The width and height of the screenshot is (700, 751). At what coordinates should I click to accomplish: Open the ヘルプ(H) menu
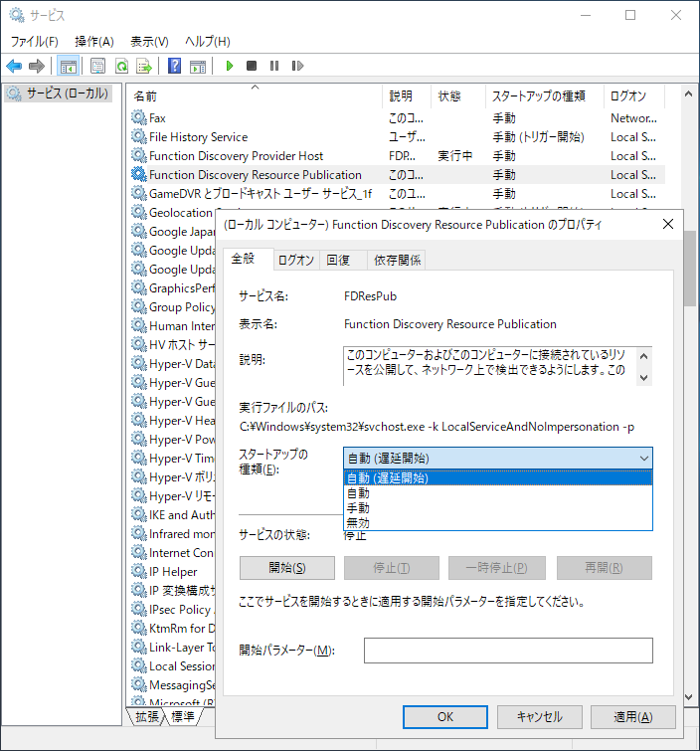click(x=208, y=41)
